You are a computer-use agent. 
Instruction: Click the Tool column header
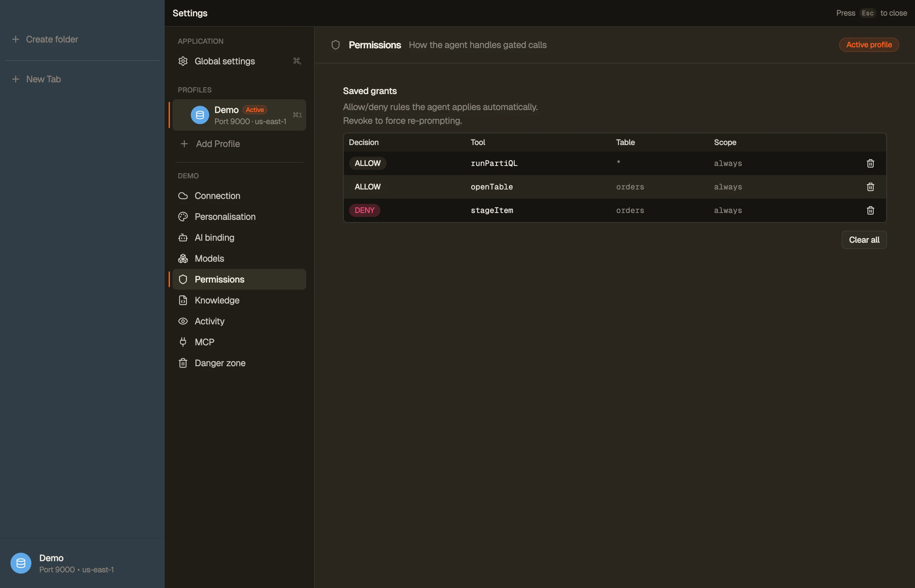(478, 142)
